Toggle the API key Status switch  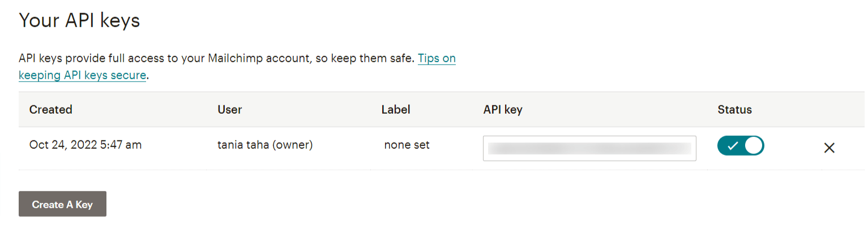click(x=741, y=146)
